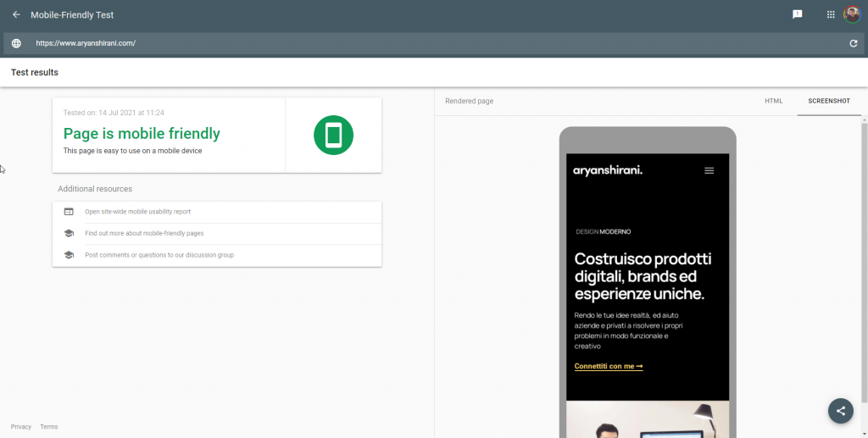Open the Terms link
The image size is (868, 438).
coord(49,427)
